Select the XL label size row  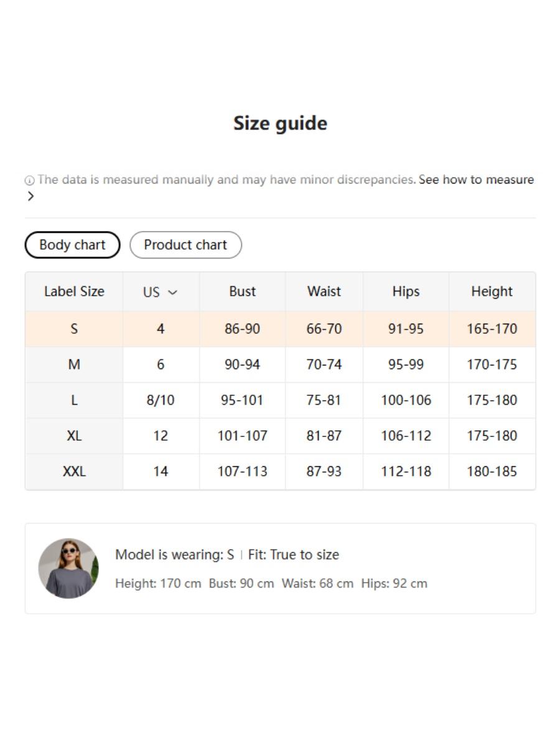[74, 436]
